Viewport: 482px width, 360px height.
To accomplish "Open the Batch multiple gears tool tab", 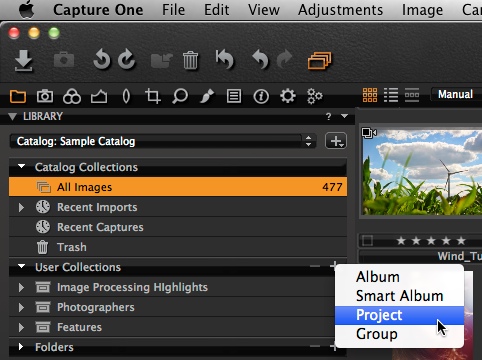I will 315,96.
